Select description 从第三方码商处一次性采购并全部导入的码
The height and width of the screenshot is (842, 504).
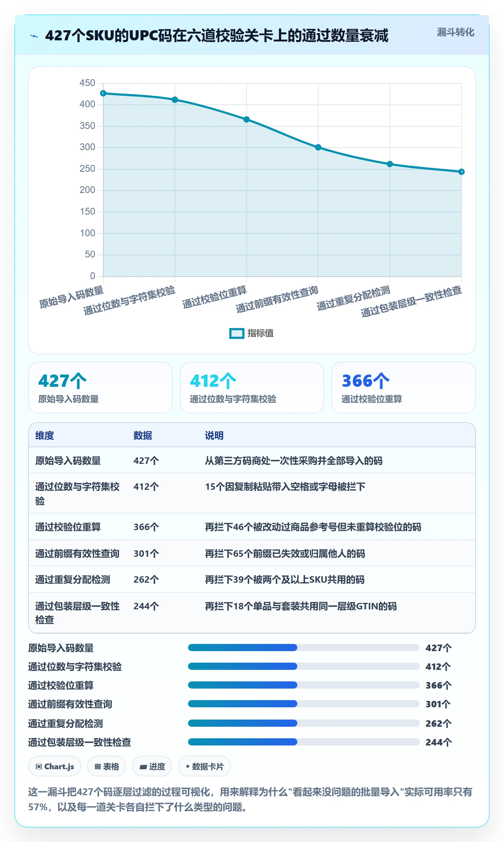pos(293,461)
